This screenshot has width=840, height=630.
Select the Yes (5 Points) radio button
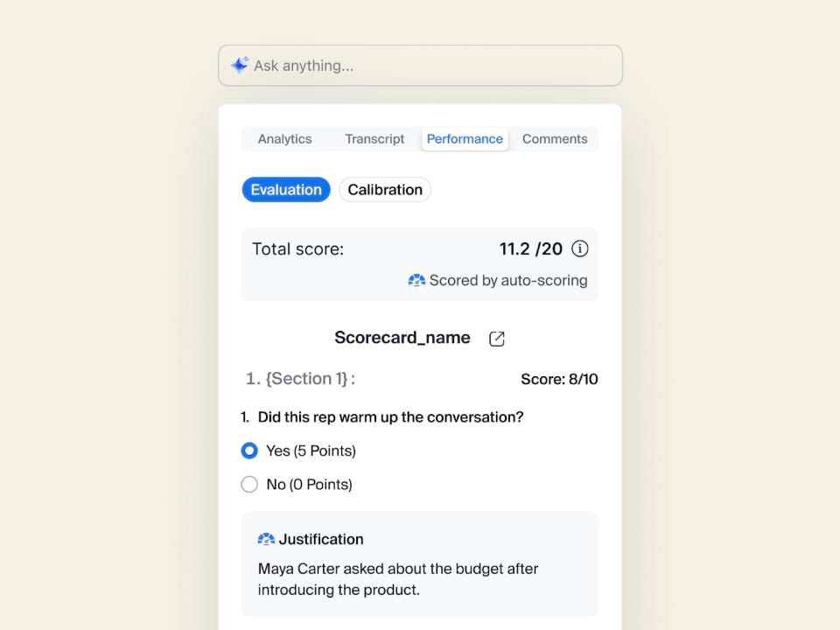pos(249,451)
